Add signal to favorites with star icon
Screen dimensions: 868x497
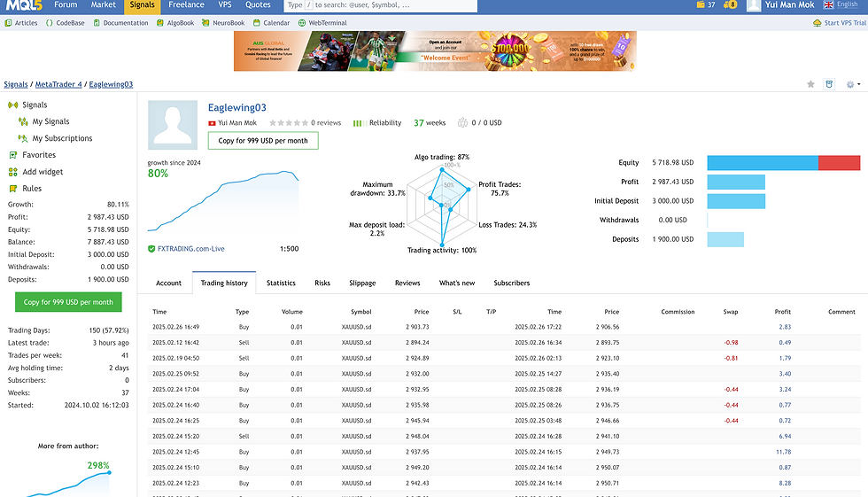[x=810, y=84]
